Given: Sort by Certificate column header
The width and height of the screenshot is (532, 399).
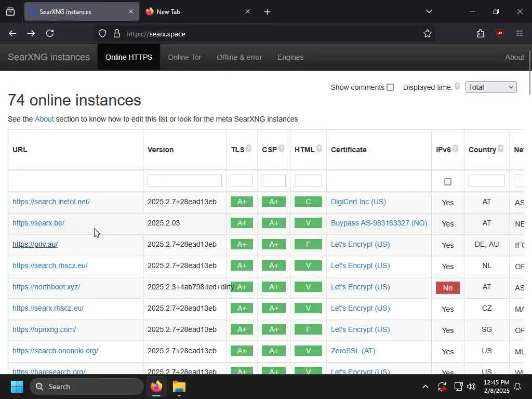Looking at the screenshot, I should [x=349, y=150].
